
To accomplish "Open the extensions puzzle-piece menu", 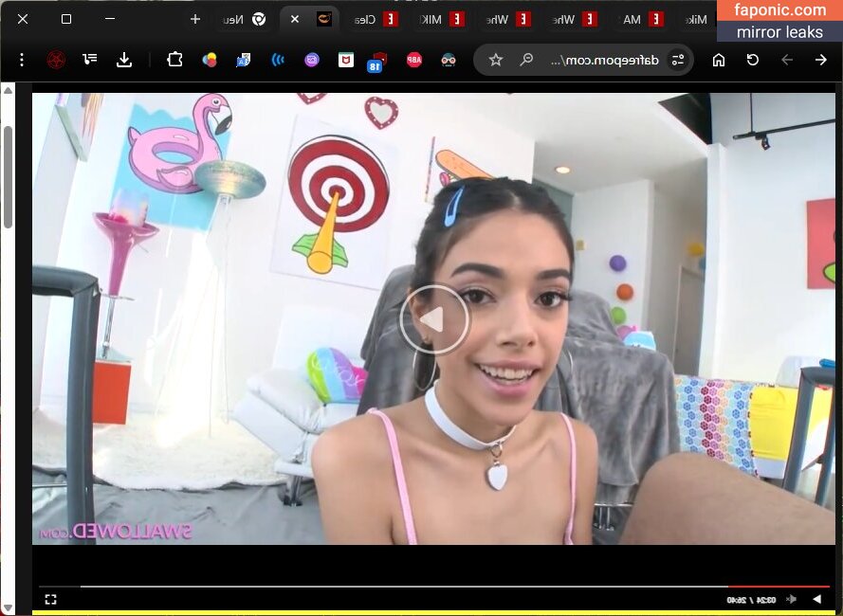I will (174, 60).
